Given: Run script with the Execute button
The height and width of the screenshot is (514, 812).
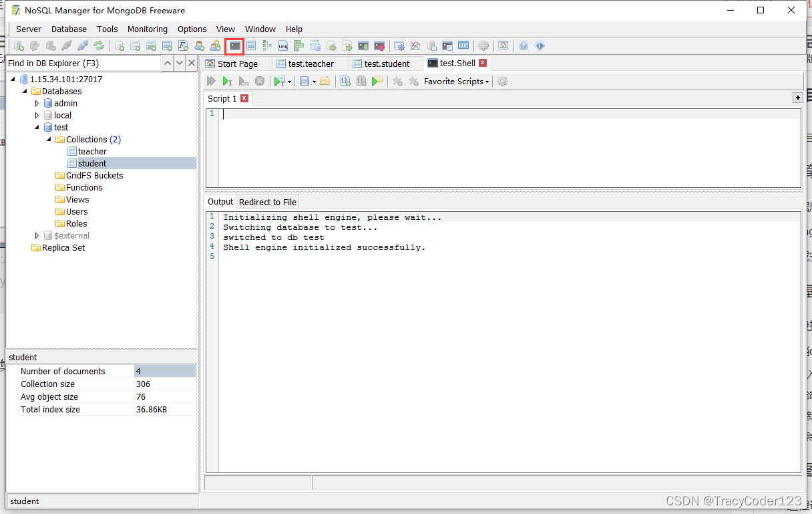Looking at the screenshot, I should (211, 81).
